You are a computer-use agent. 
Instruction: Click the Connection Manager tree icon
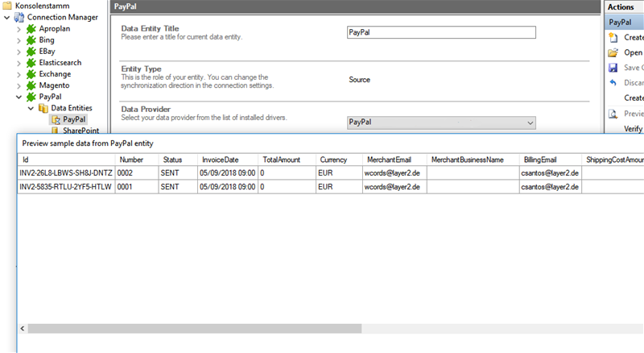tap(19, 17)
